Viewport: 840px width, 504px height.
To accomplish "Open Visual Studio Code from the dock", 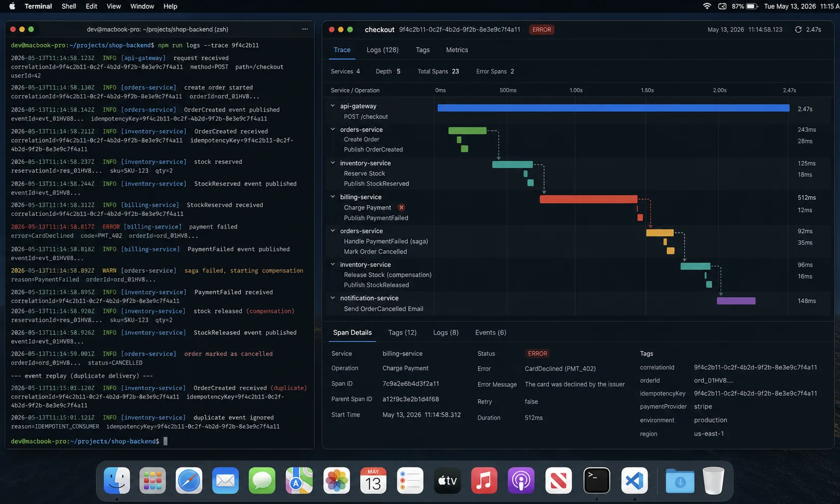I will tap(634, 480).
